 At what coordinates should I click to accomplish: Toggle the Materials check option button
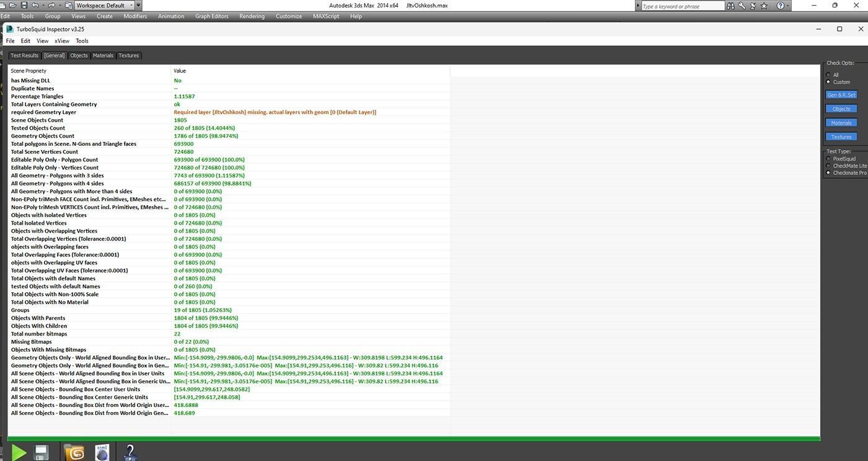pos(841,123)
